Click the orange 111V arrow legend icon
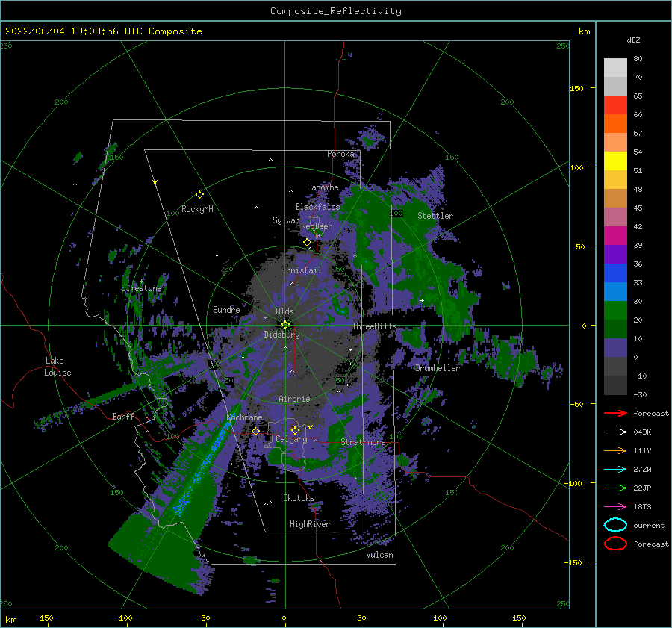The image size is (672, 628). point(615,450)
